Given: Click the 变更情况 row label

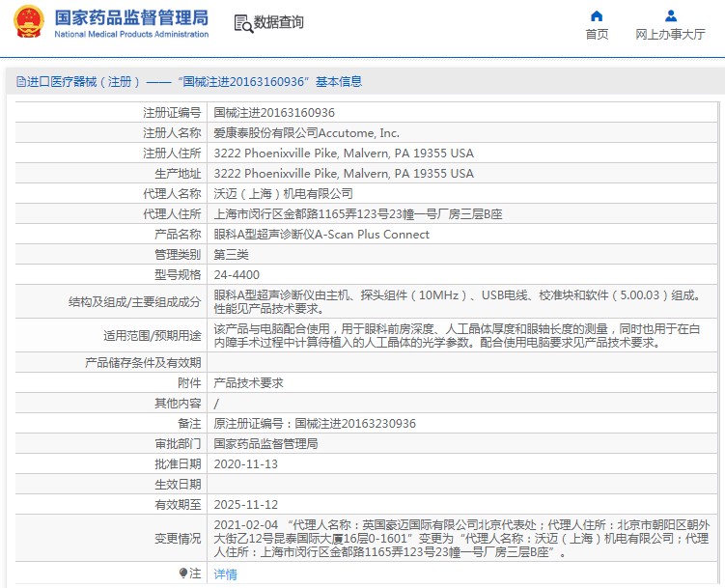Looking at the screenshot, I should tap(178, 539).
